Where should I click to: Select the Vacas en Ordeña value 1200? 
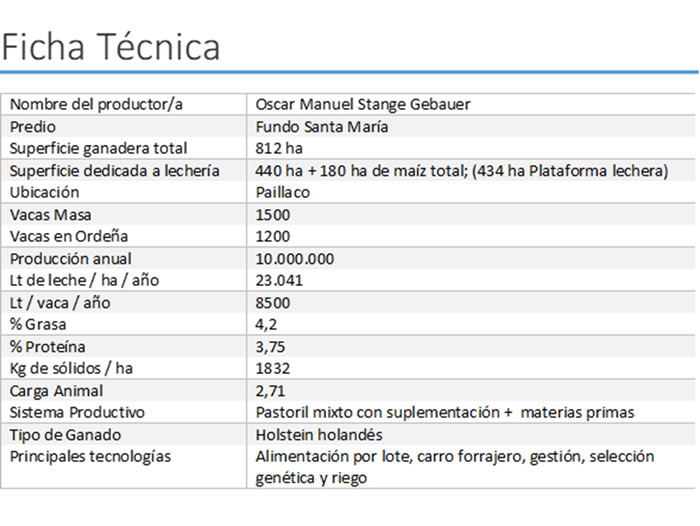coord(273,237)
